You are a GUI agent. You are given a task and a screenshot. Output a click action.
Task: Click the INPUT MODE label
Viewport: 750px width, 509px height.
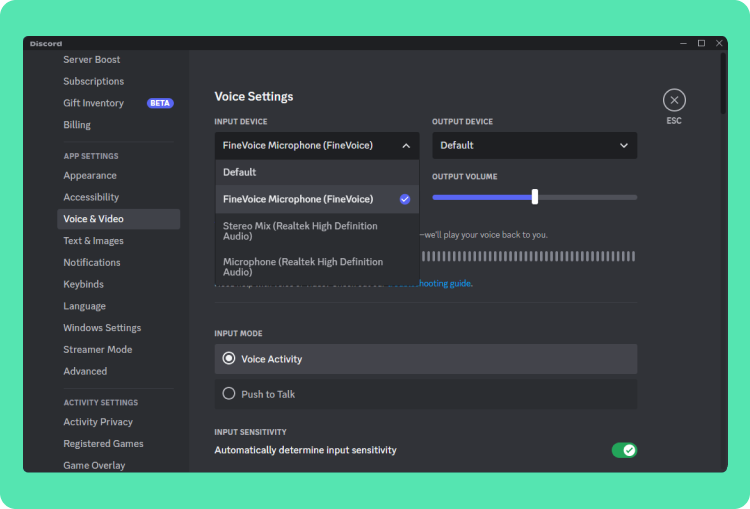(238, 333)
